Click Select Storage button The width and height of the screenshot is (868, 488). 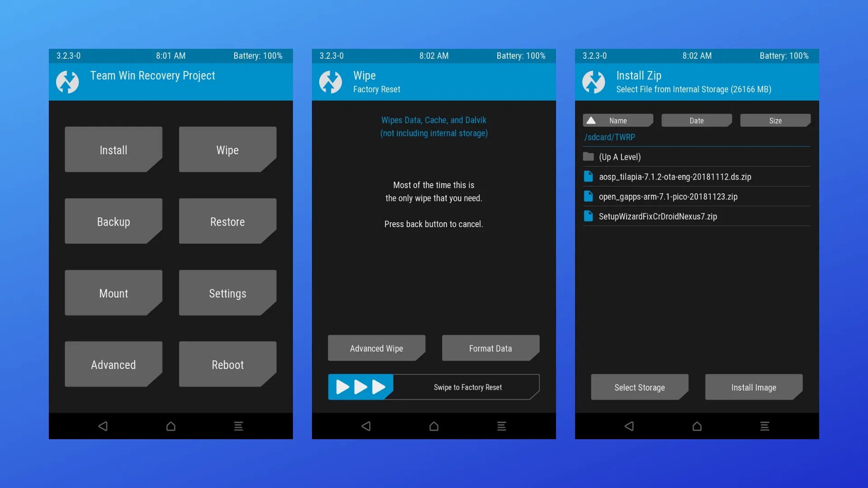(640, 387)
